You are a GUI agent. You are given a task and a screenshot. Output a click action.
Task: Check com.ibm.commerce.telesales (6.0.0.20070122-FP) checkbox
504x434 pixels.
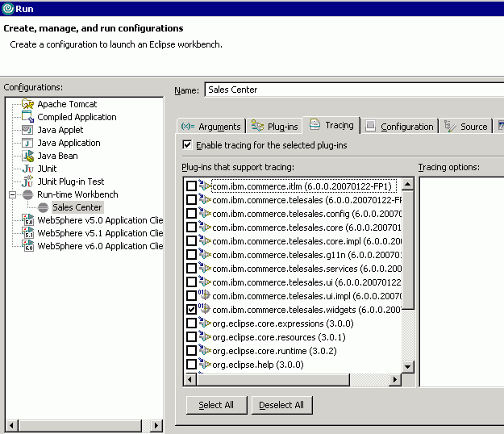point(192,199)
